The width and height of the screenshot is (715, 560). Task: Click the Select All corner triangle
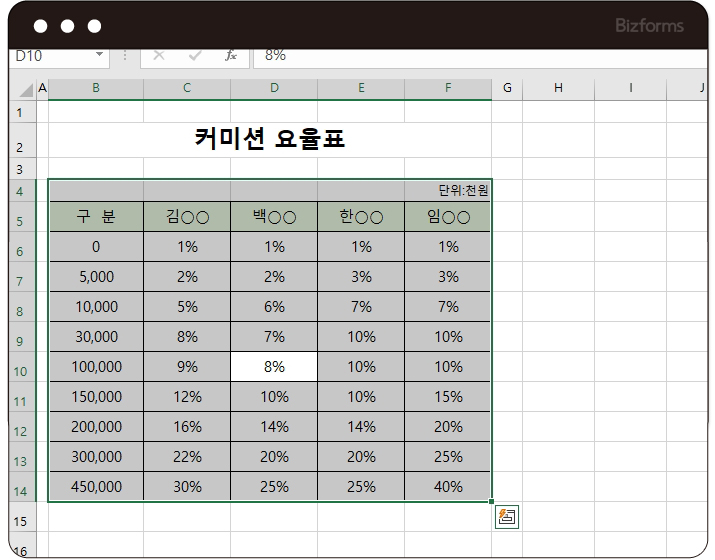(26, 90)
